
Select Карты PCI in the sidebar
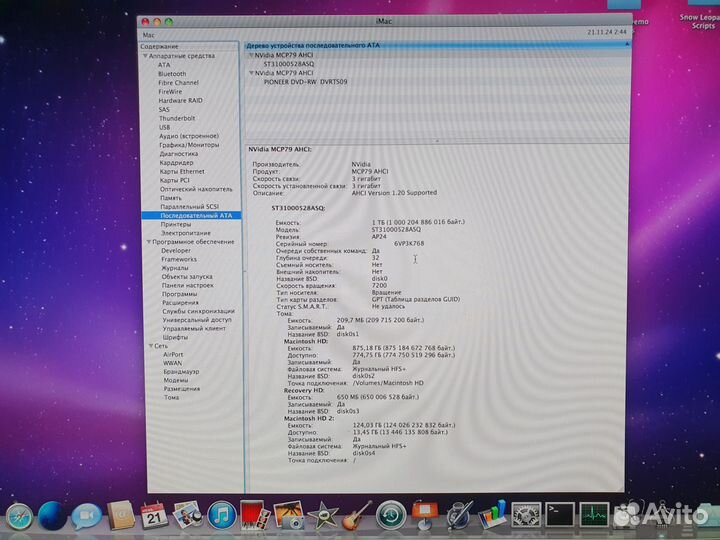[174, 180]
